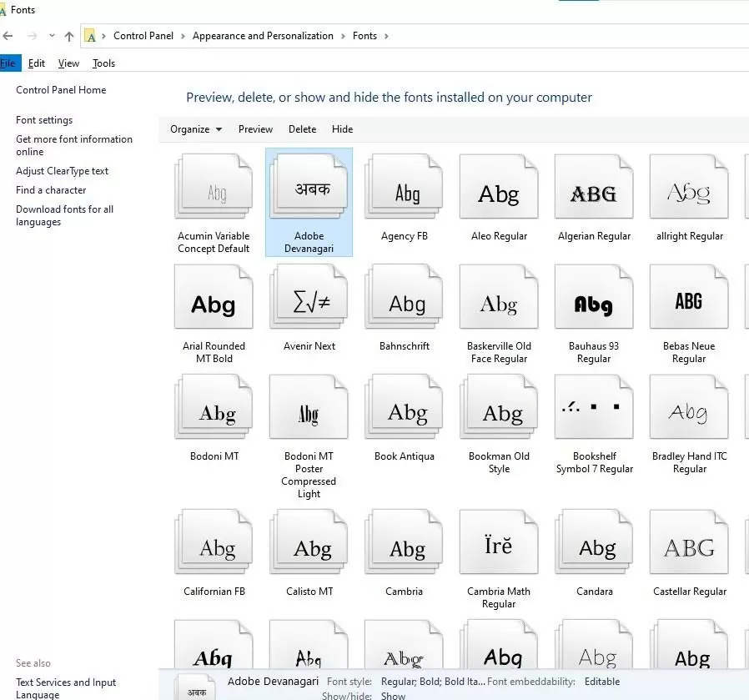Select the Cambria Math Regular font icon

click(x=499, y=541)
